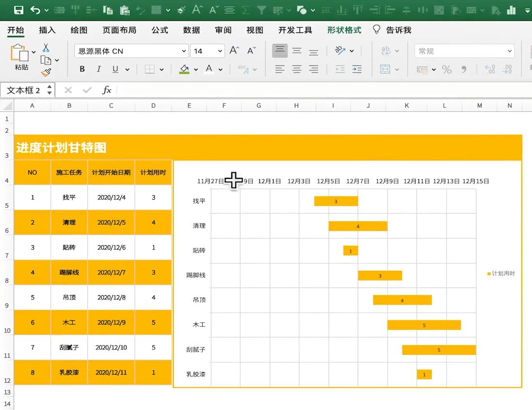Toggle Bold formatting
This screenshot has width=532, height=410.
click(x=82, y=69)
